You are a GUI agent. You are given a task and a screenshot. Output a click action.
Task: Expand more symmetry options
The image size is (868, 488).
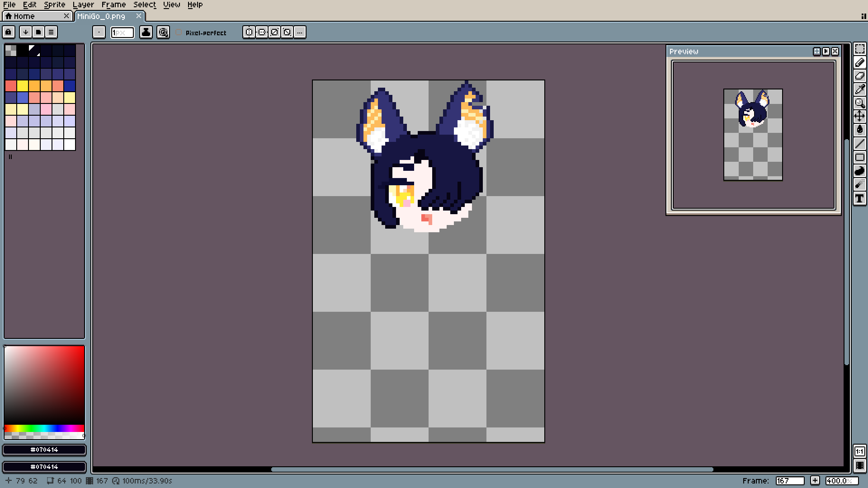coord(300,32)
